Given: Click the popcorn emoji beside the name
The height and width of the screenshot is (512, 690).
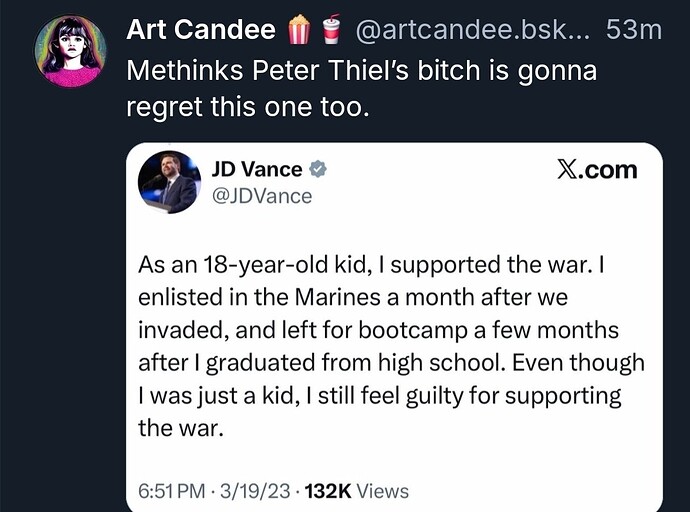Looking at the screenshot, I should coord(300,31).
